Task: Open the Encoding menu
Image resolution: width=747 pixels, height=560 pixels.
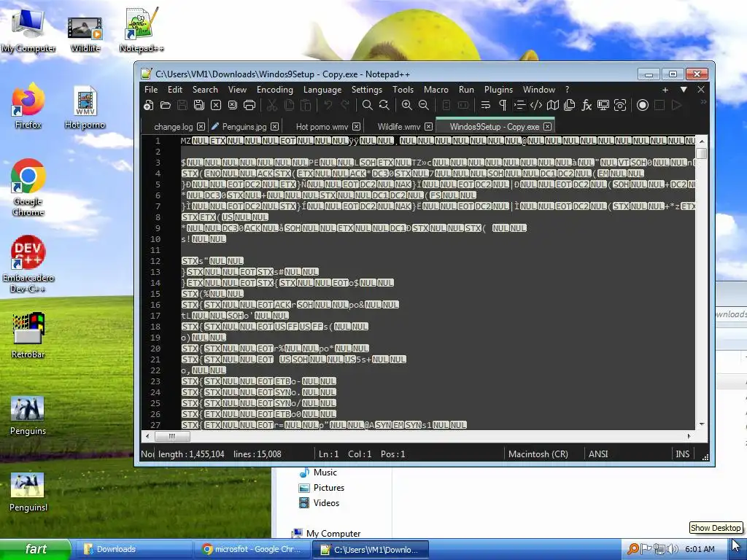Action: 275,90
